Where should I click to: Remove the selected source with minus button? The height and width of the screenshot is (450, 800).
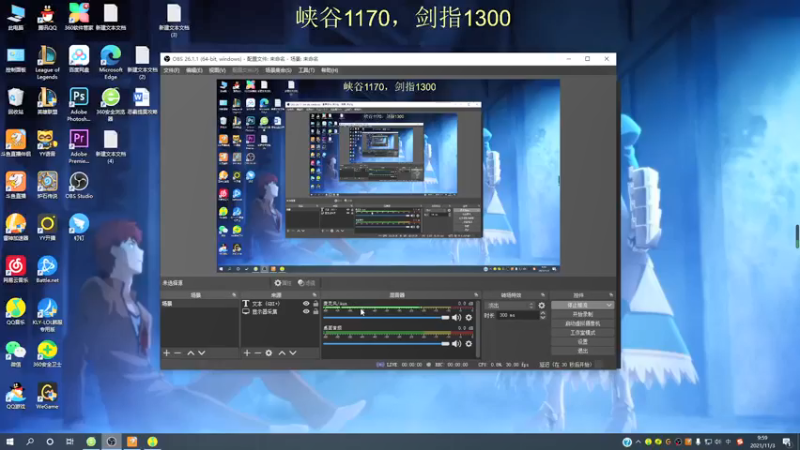point(258,353)
